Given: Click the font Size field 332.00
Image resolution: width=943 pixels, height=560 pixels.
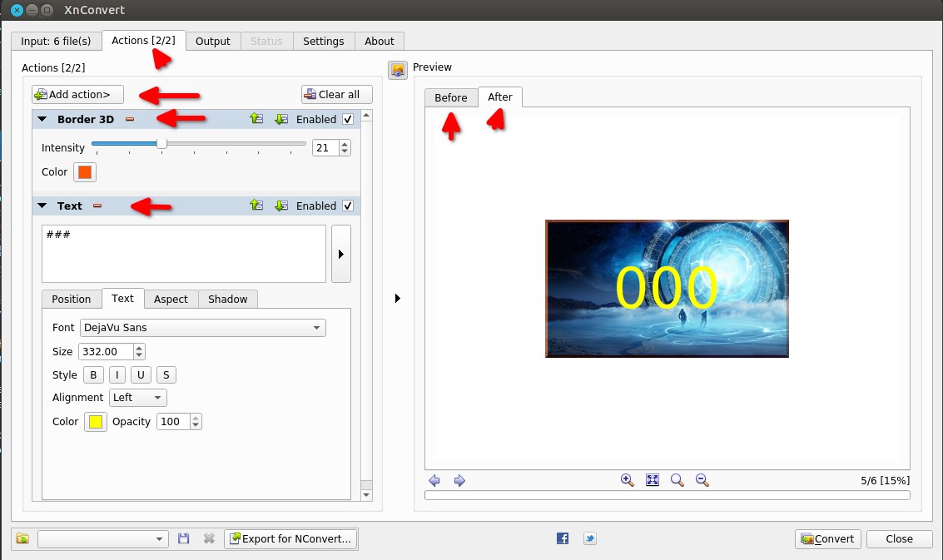Looking at the screenshot, I should point(106,352).
